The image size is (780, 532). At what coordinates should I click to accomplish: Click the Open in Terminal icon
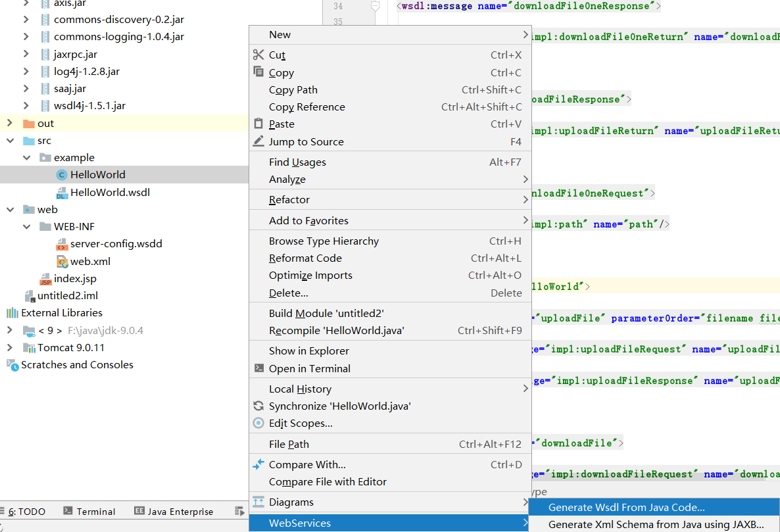[x=258, y=368]
